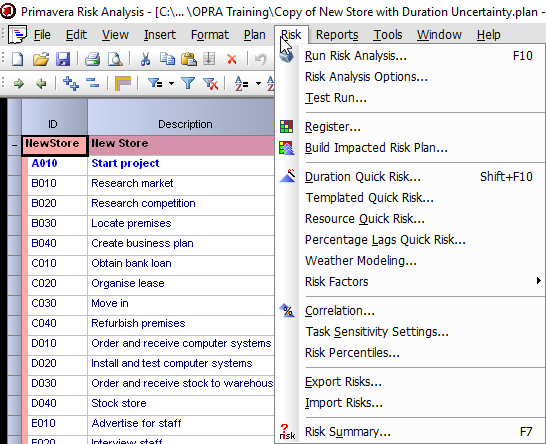Open the Help menu
The width and height of the screenshot is (546, 444).
(489, 35)
